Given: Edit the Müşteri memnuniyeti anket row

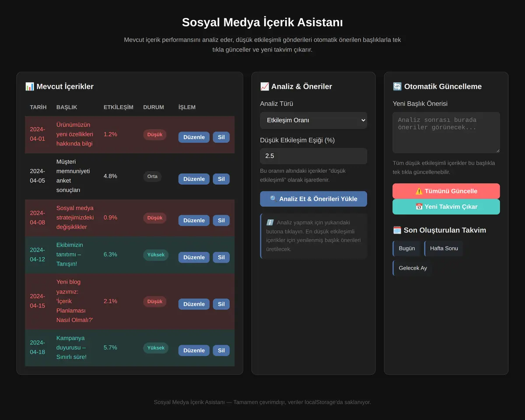Looking at the screenshot, I should (x=194, y=179).
